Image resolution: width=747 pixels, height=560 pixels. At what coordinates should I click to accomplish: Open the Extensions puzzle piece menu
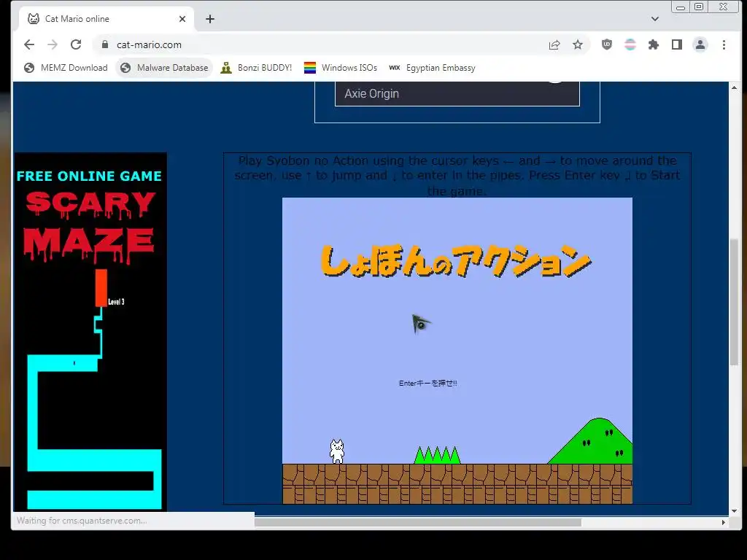click(x=653, y=44)
